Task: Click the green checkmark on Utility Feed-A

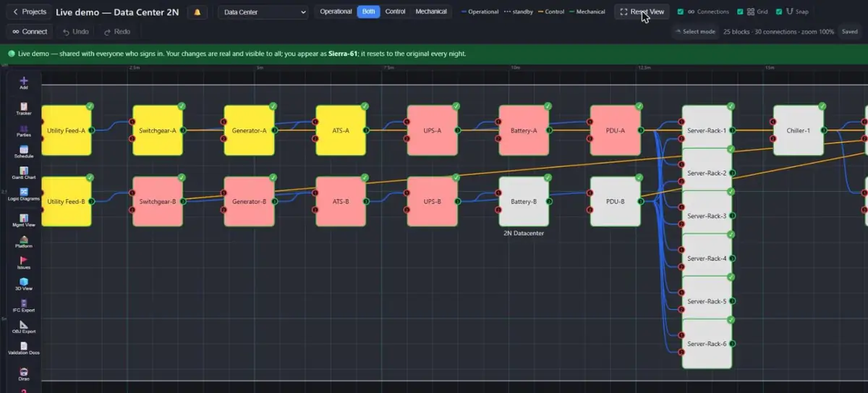Action: pyautogui.click(x=90, y=106)
